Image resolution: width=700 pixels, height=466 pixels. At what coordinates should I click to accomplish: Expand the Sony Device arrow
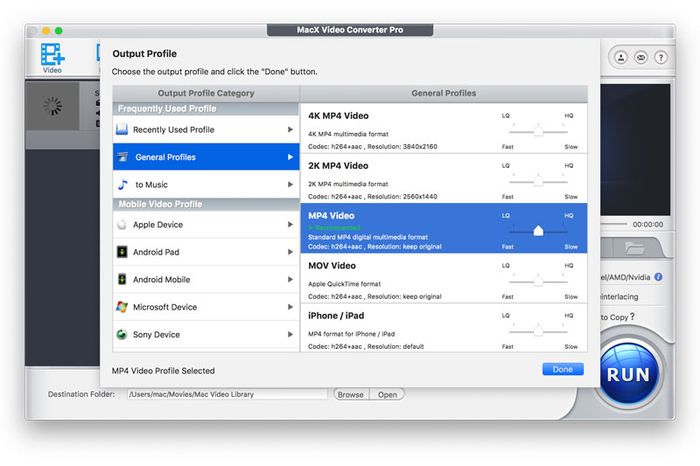(x=290, y=334)
